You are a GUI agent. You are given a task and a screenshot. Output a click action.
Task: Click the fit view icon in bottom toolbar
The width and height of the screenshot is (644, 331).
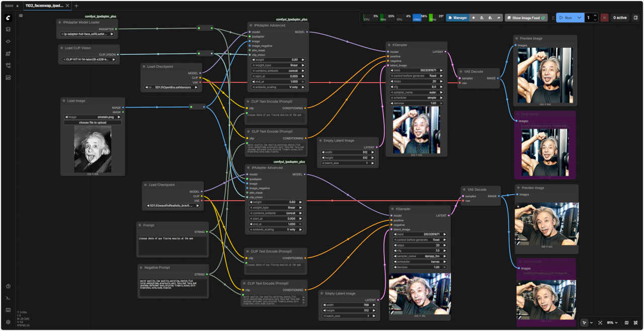pos(600,322)
